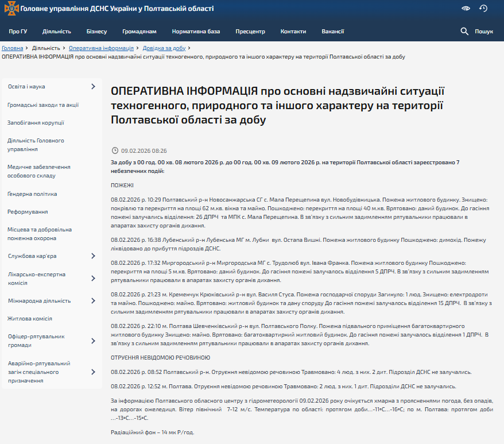Expand the Службова кар'єра submenu arrow

pos(93,256)
